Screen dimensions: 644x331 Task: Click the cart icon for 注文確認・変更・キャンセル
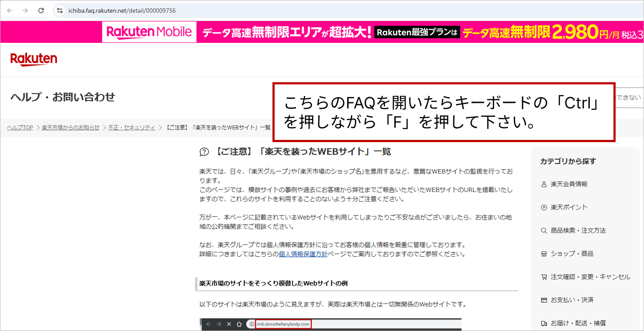(x=544, y=277)
